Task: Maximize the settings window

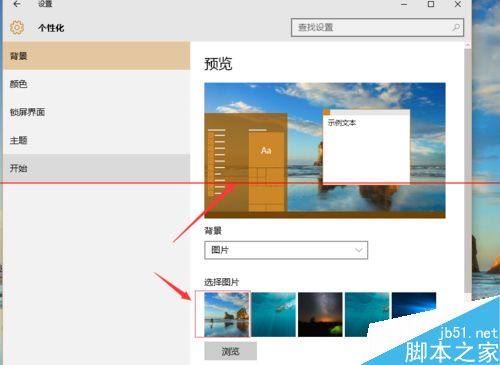Action: click(x=431, y=4)
